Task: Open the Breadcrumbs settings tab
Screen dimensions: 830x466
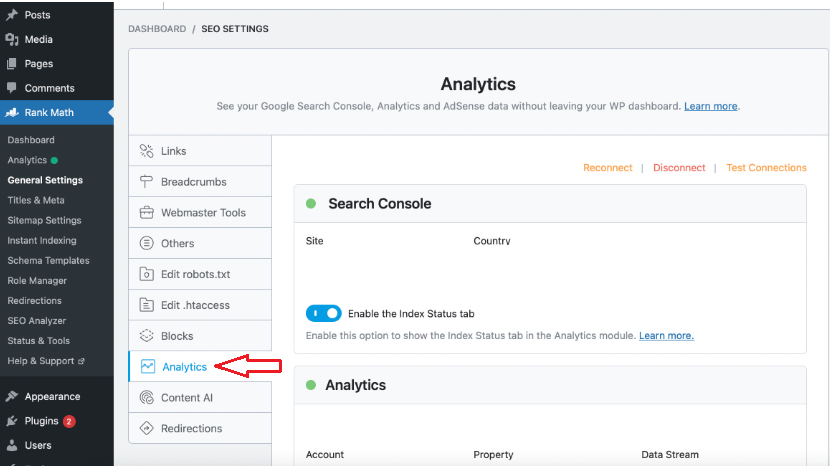Action: coord(200,182)
